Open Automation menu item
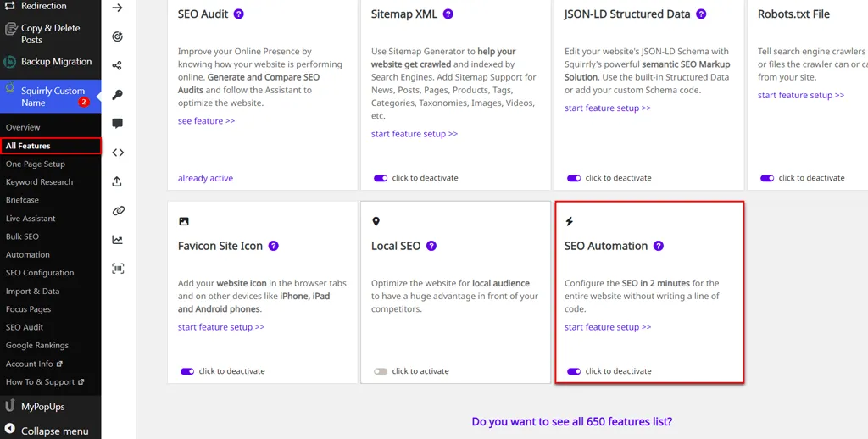The image size is (868, 439). coord(28,254)
